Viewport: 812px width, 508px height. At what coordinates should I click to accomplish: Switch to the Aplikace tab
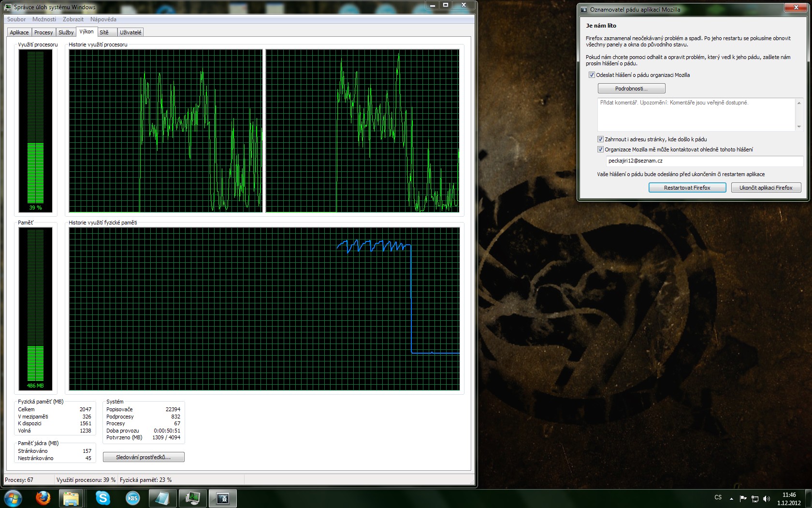[x=19, y=32]
